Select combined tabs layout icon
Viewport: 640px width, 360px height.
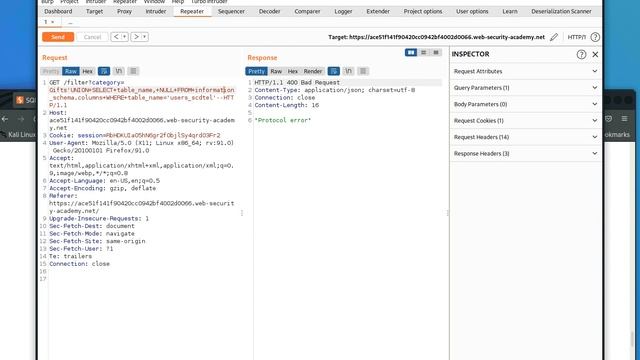[x=436, y=52]
